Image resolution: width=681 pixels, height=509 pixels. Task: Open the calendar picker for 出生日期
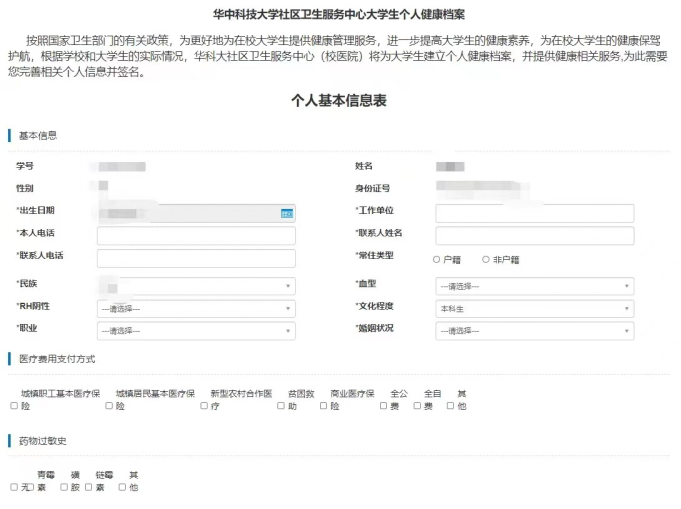coord(287,214)
